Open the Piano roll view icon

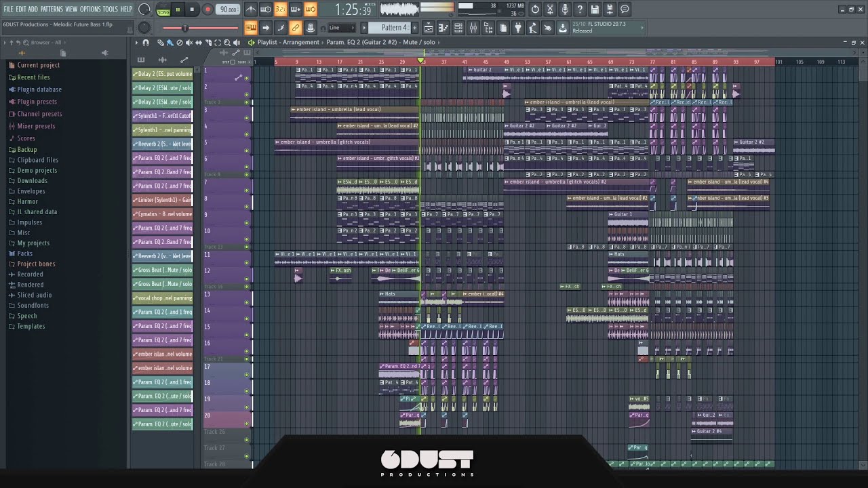point(443,28)
